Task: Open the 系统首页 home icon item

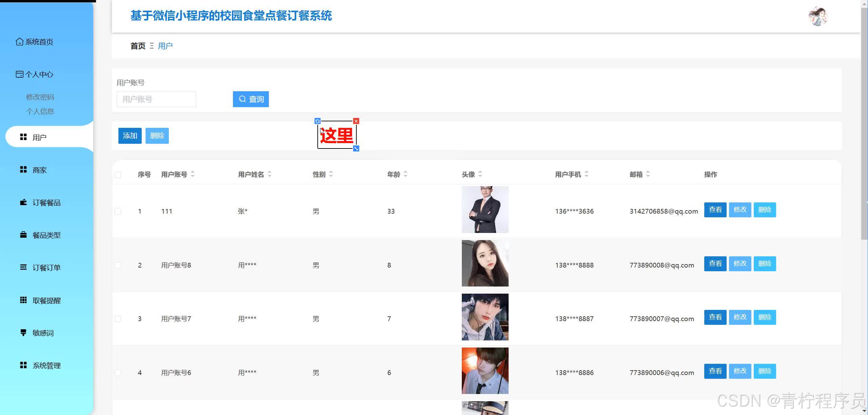Action: 20,42
